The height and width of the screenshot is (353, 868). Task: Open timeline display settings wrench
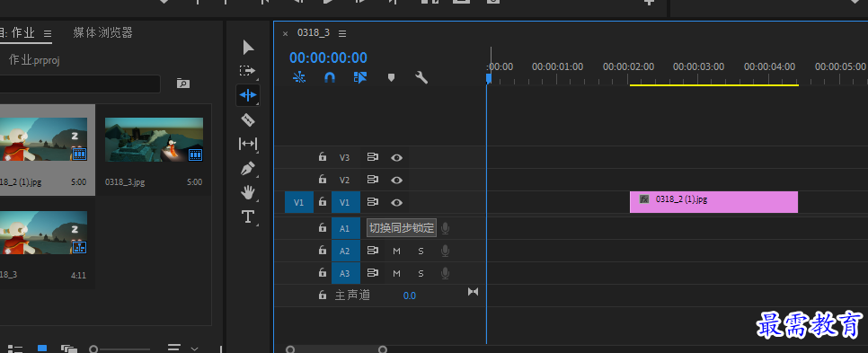(421, 77)
